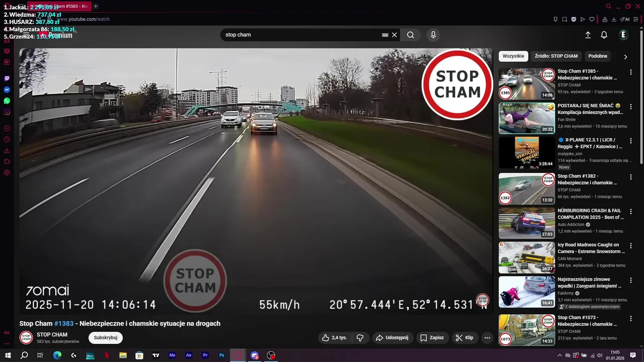644x362 pixels.
Task: Show more filter chips with right arrow
Action: 625,57
